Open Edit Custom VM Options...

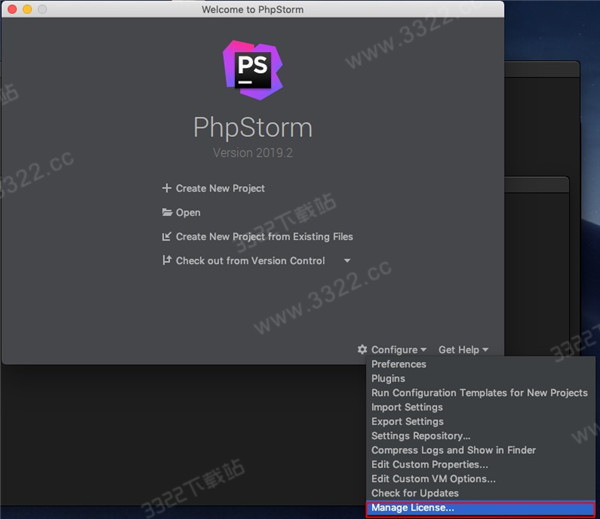(x=481, y=479)
